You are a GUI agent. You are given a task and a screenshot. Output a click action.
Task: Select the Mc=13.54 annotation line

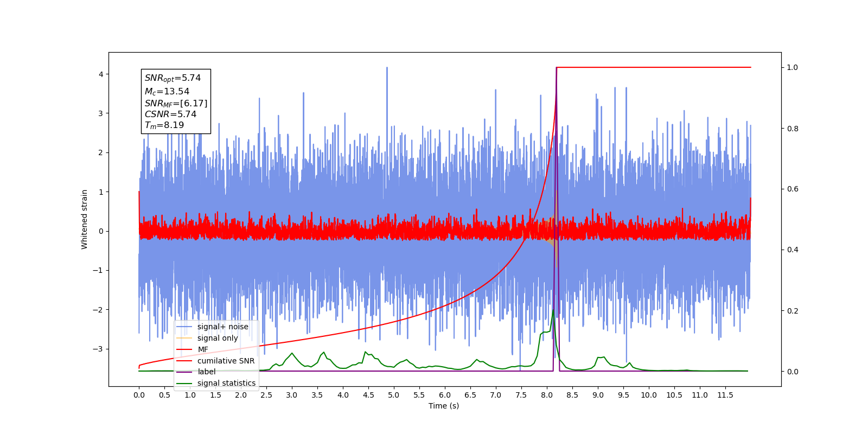167,92
